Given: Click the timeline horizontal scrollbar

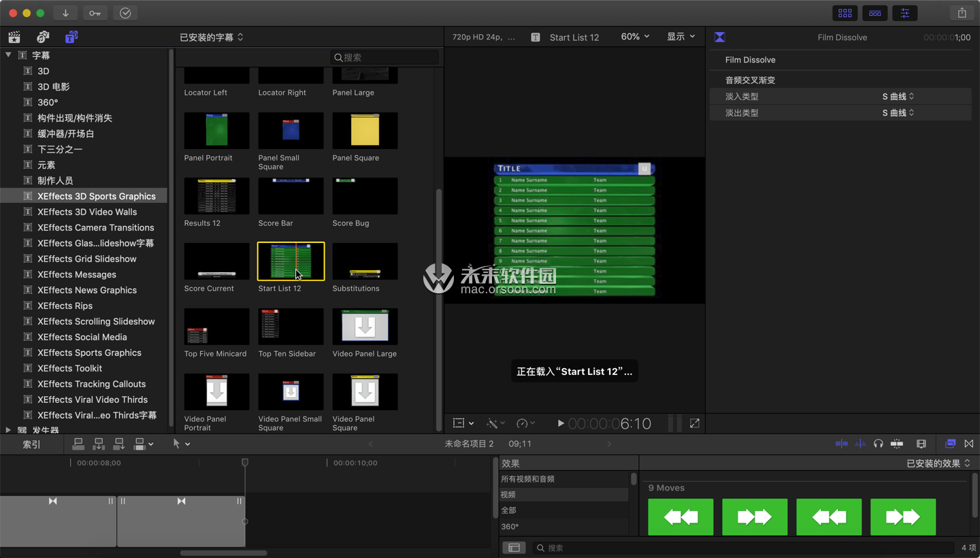Looking at the screenshot, I should pyautogui.click(x=223, y=553).
